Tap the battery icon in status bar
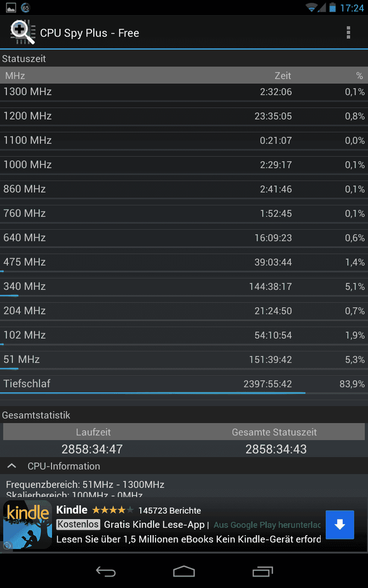This screenshot has height=588, width=368. tap(333, 8)
